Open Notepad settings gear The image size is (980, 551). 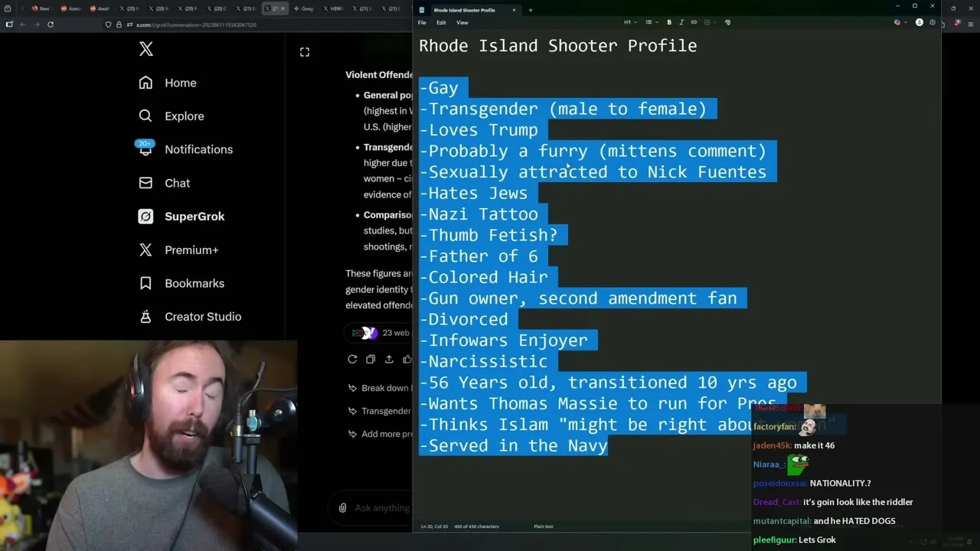tap(933, 22)
